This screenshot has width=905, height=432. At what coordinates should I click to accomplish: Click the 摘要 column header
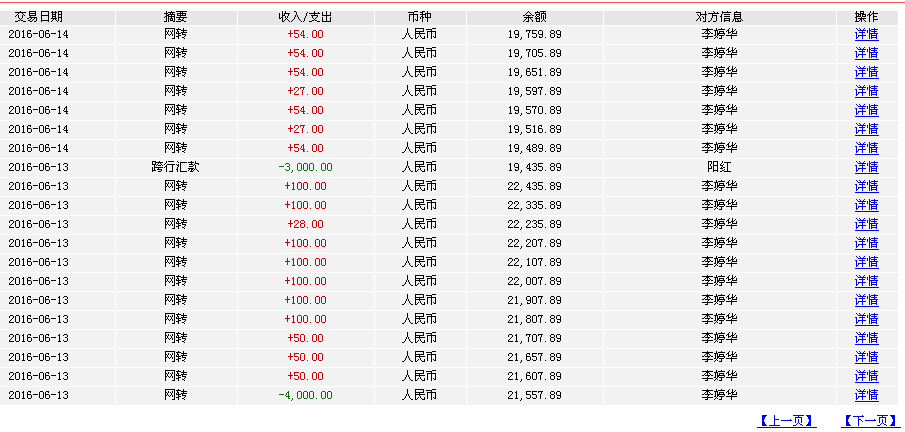(175, 17)
